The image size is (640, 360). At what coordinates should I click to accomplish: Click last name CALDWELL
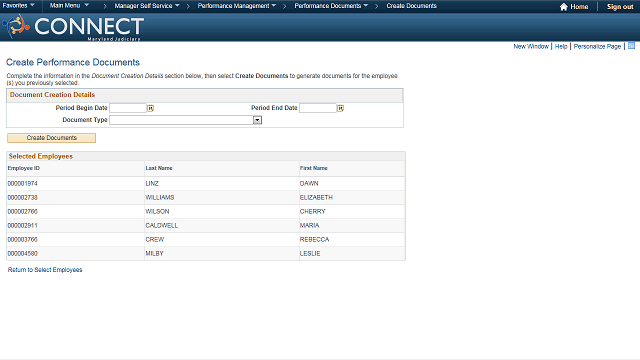coord(162,225)
